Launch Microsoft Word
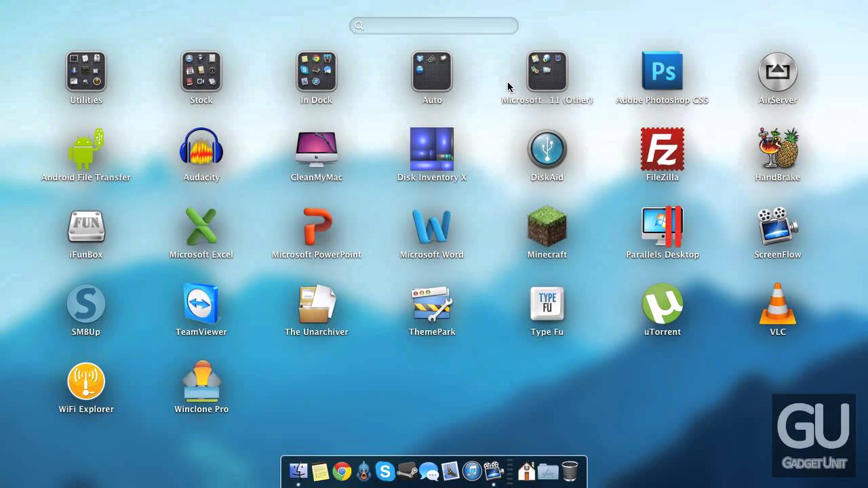The height and width of the screenshot is (488, 868). pyautogui.click(x=432, y=226)
